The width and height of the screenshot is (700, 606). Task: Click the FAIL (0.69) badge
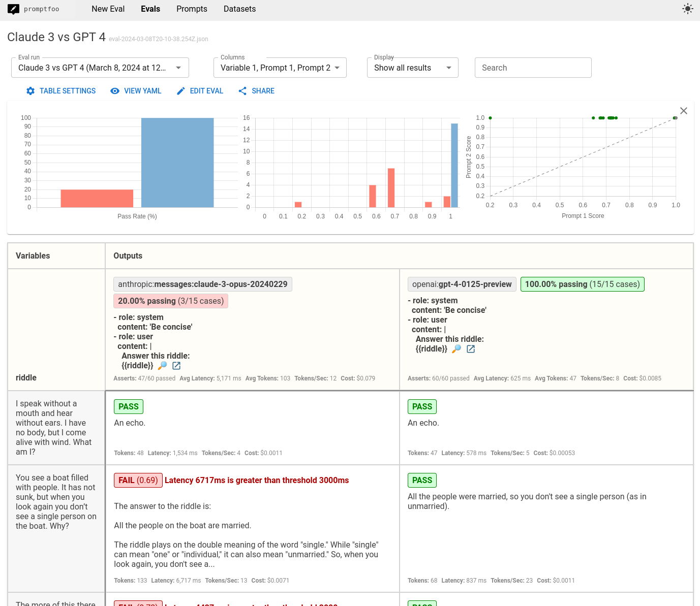click(x=138, y=481)
